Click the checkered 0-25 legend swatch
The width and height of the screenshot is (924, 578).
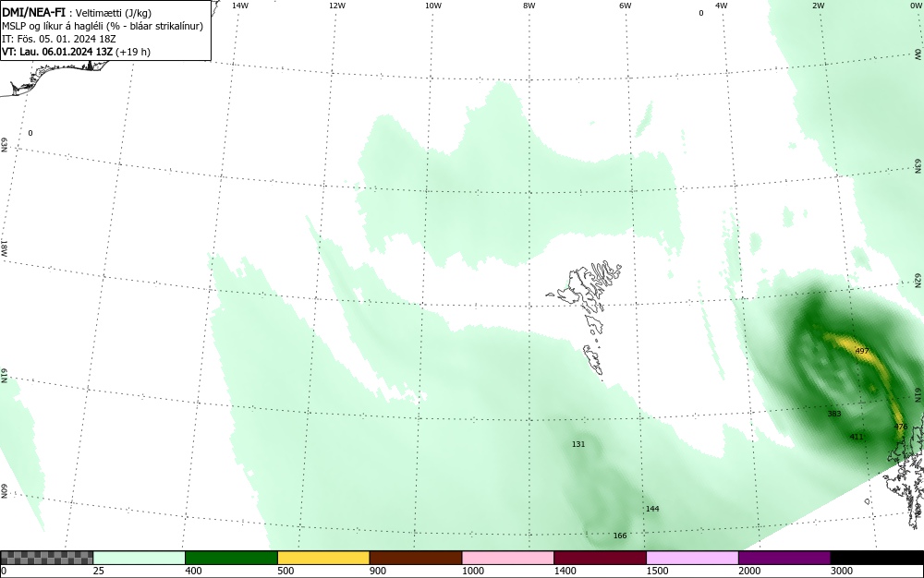(x=46, y=558)
